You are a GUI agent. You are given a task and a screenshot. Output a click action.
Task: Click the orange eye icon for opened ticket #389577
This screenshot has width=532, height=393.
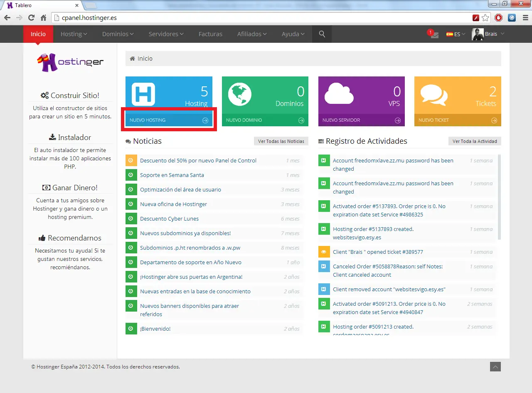point(324,252)
